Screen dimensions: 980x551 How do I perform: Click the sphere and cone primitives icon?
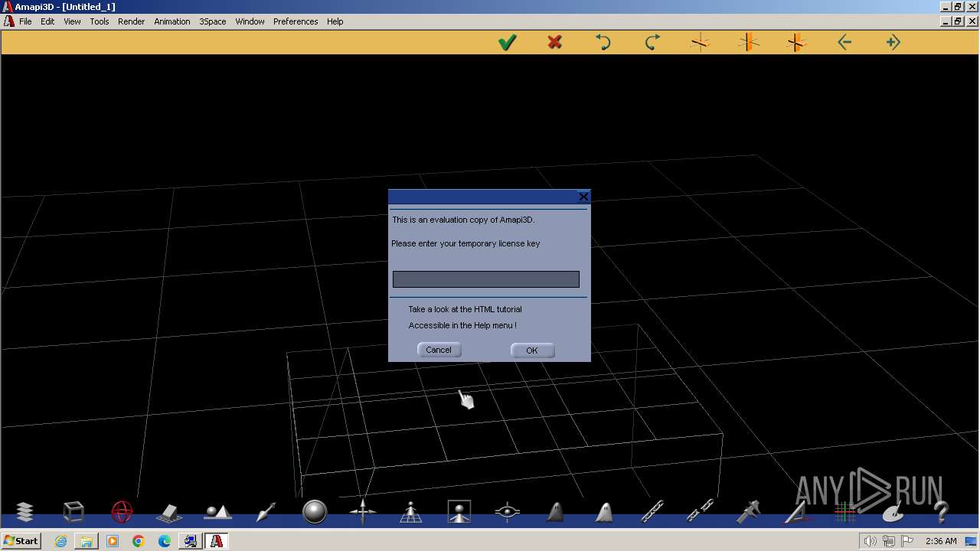tap(217, 511)
